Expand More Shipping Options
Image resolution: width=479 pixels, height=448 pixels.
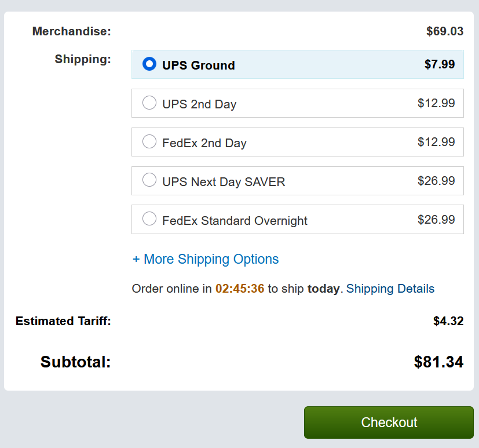coord(206,259)
